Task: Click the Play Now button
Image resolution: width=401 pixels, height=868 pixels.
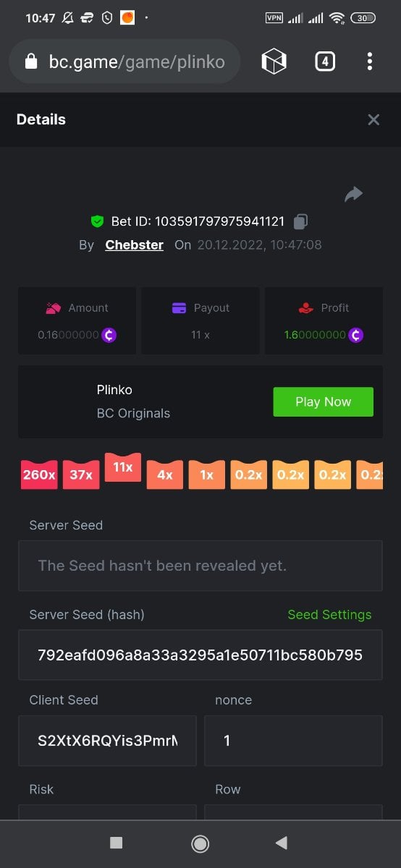Action: (x=323, y=401)
